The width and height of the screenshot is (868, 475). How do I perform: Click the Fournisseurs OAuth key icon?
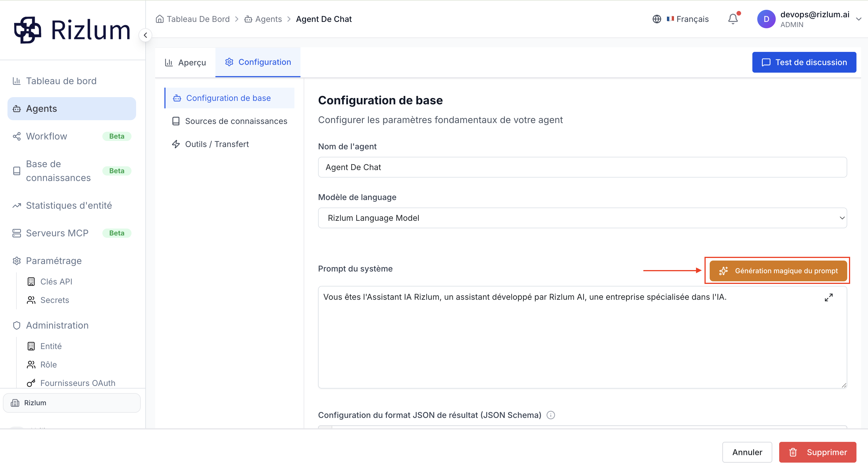point(31,383)
